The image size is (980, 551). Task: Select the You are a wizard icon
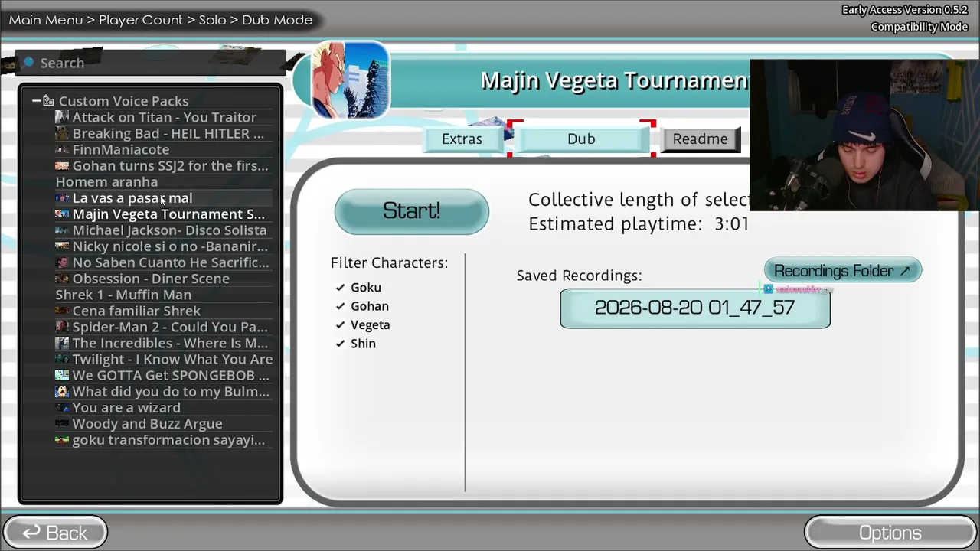(62, 407)
